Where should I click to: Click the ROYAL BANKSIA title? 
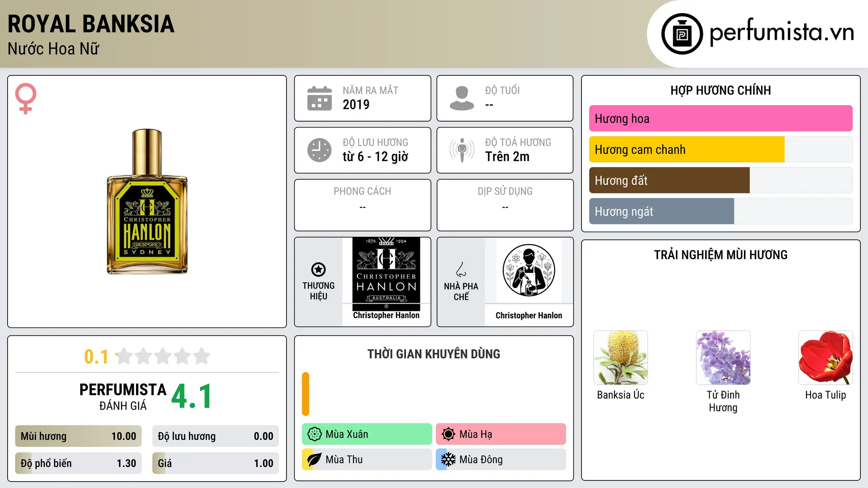(x=91, y=24)
